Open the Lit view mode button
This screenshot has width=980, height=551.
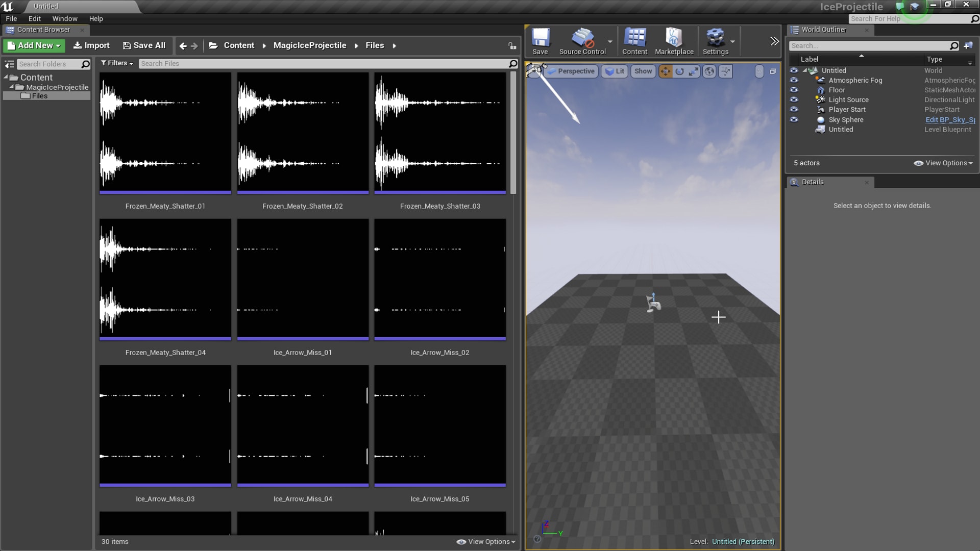(615, 71)
